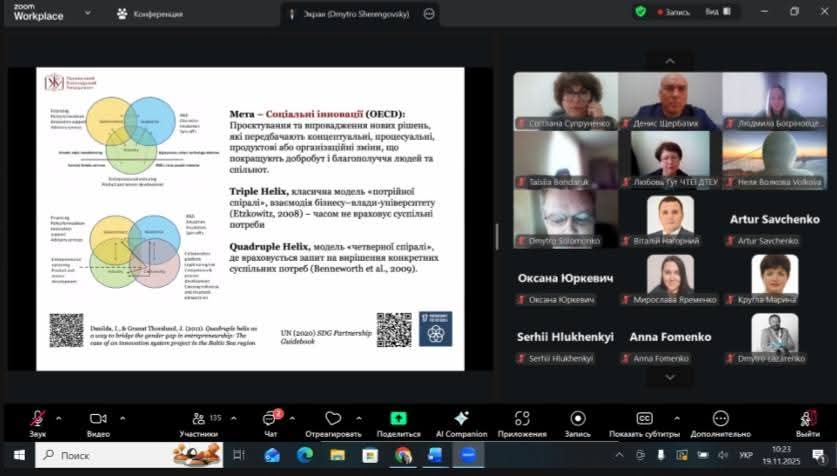
Task: Expand video options arrow next to Видео
Action: tap(122, 418)
